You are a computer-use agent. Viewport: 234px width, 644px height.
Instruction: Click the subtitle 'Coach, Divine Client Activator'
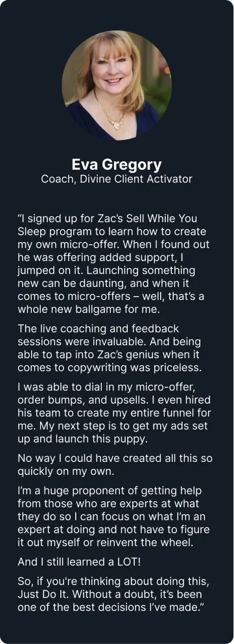117,179
